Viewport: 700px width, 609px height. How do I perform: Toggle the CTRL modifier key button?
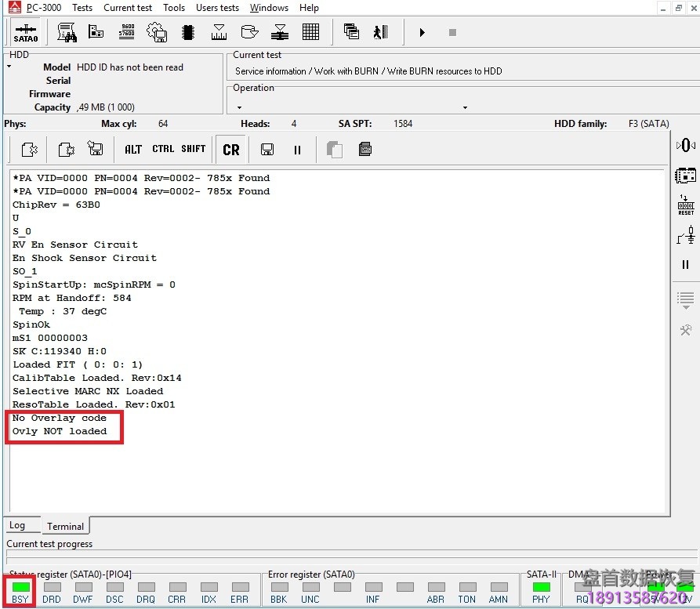click(163, 149)
